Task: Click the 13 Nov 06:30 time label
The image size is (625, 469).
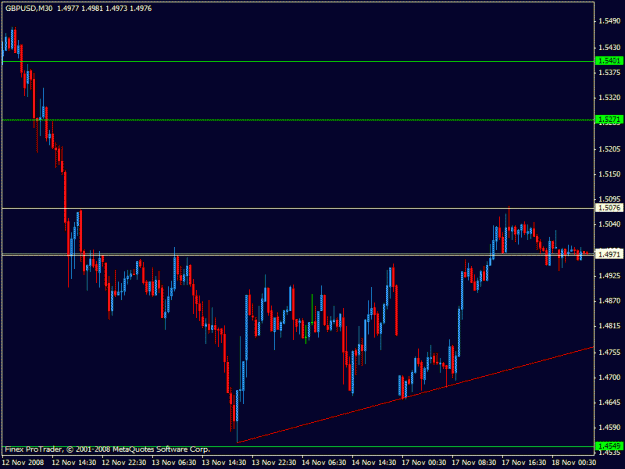Action: coord(174,462)
